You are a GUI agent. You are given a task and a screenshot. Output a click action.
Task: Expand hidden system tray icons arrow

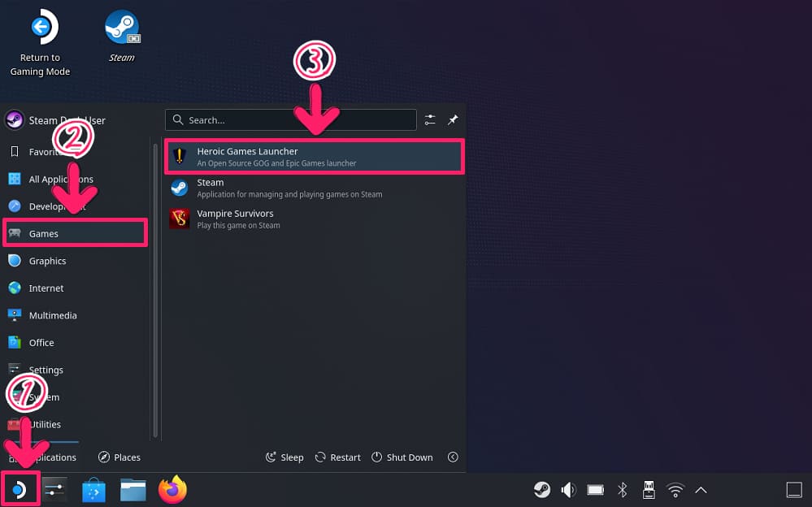(x=701, y=489)
